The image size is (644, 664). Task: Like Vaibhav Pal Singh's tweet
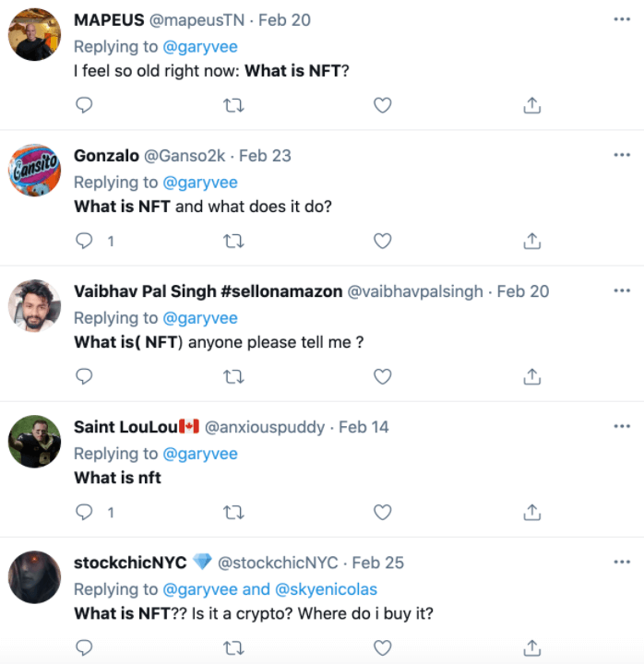[382, 376]
